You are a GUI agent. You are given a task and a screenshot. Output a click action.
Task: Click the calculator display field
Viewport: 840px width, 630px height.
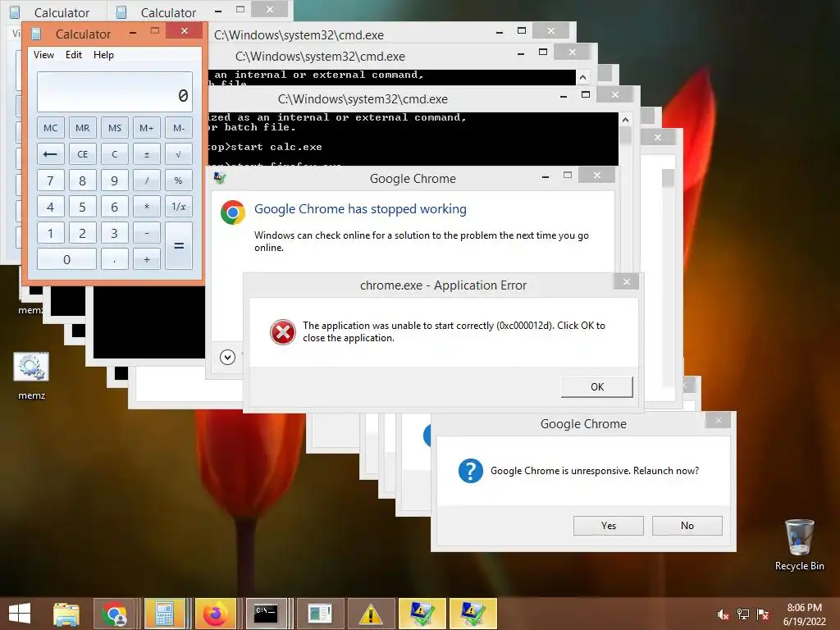coord(115,92)
